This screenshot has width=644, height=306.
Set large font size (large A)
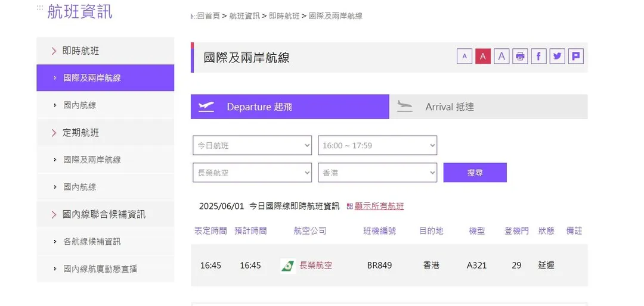501,56
